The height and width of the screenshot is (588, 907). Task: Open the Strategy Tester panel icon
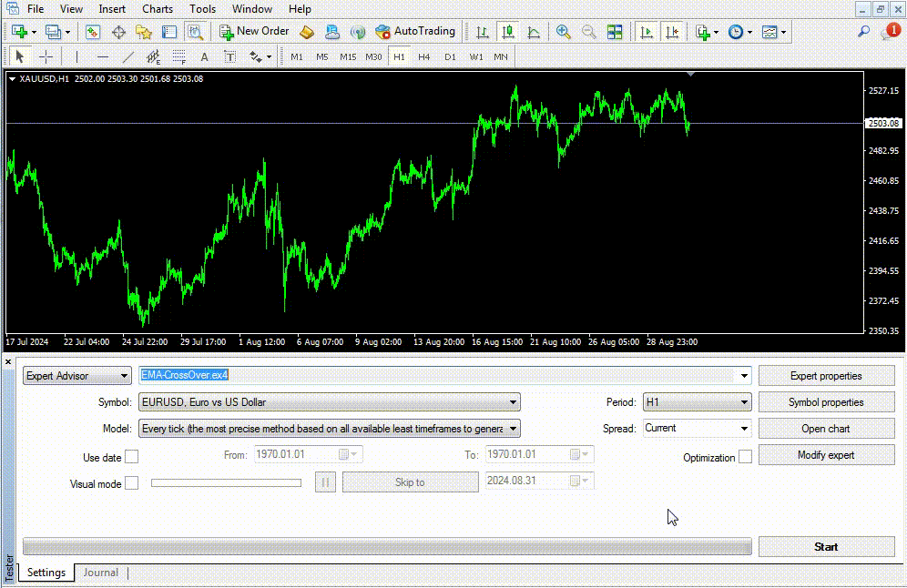pyautogui.click(x=196, y=32)
